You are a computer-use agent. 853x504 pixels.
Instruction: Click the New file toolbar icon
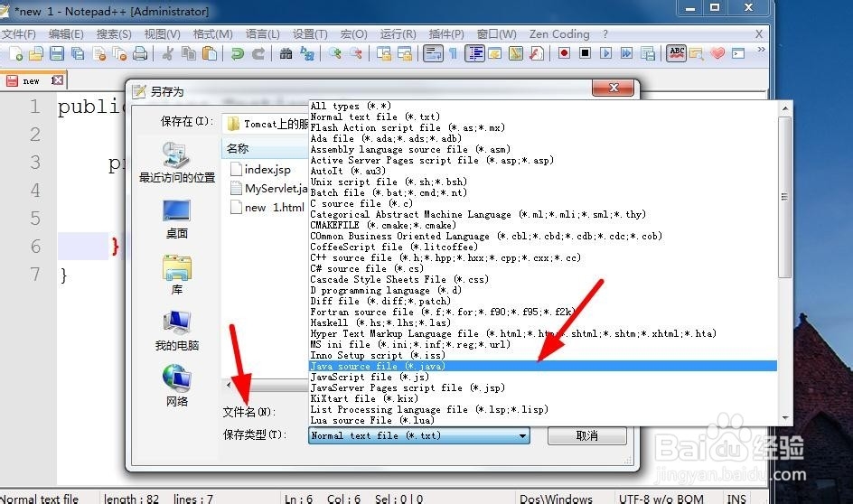click(x=15, y=53)
